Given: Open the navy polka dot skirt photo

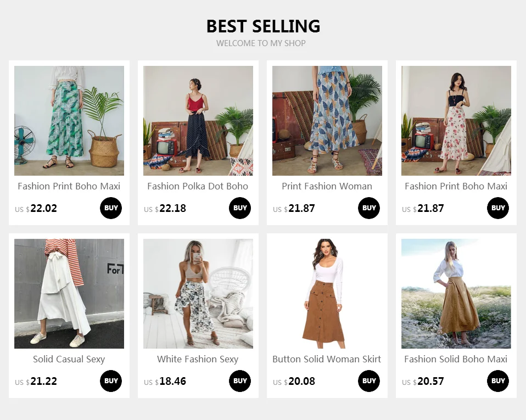Looking at the screenshot, I should 198,121.
